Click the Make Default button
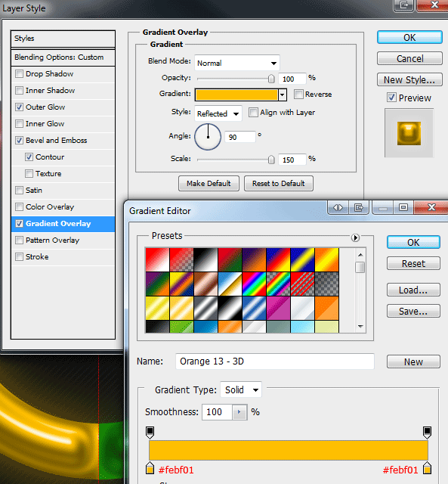Image resolution: width=448 pixels, height=484 pixels. (x=209, y=183)
